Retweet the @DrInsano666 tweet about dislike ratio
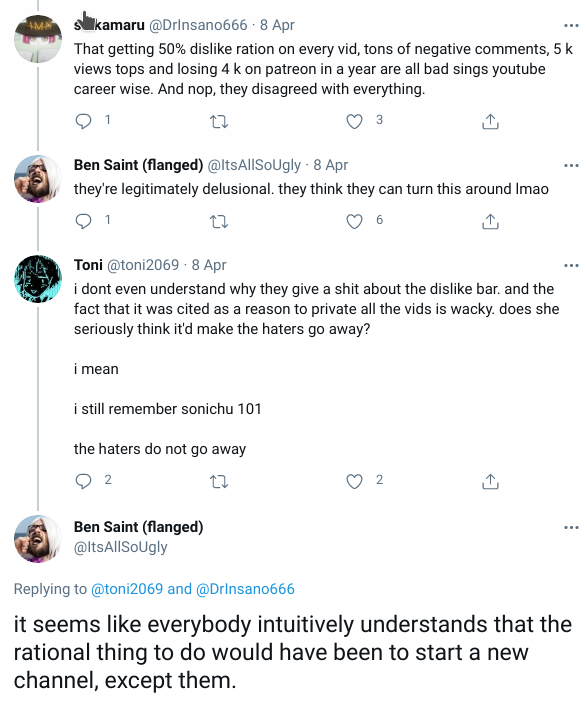This screenshot has height=710, width=587. (219, 121)
